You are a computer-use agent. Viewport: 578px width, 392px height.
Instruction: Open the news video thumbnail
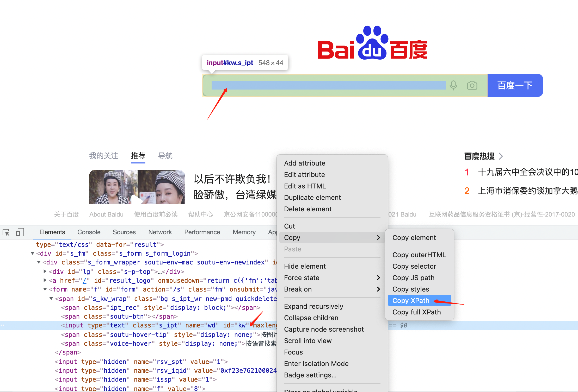coord(137,187)
